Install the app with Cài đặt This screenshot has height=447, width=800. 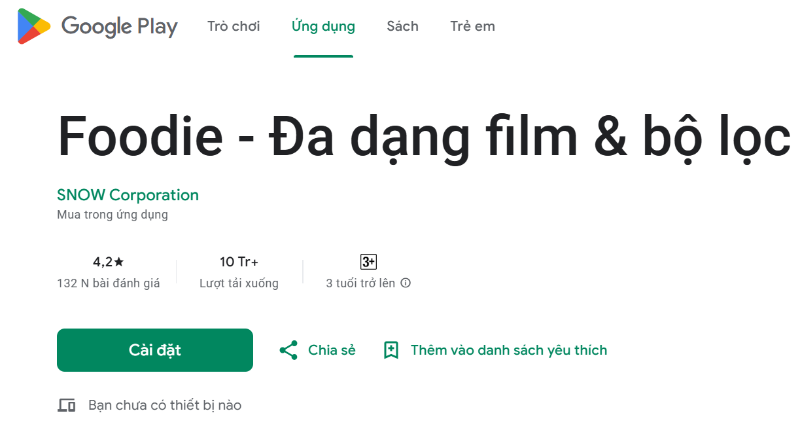pyautogui.click(x=155, y=350)
